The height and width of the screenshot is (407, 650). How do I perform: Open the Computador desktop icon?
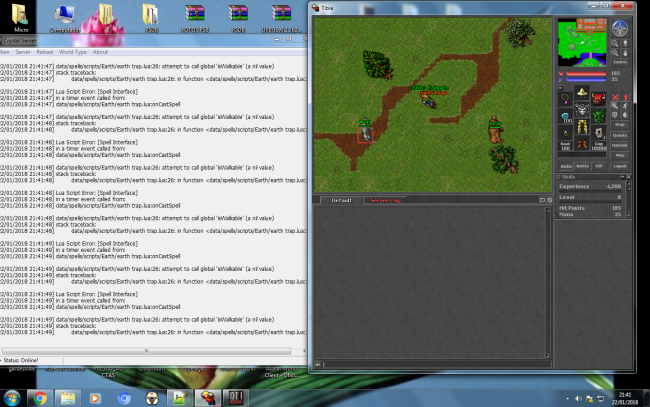65,18
